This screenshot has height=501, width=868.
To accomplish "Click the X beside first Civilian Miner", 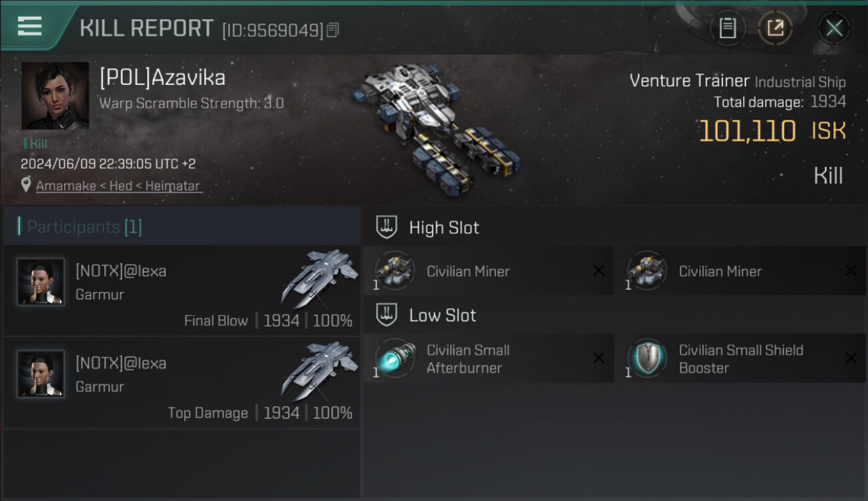I will (598, 271).
